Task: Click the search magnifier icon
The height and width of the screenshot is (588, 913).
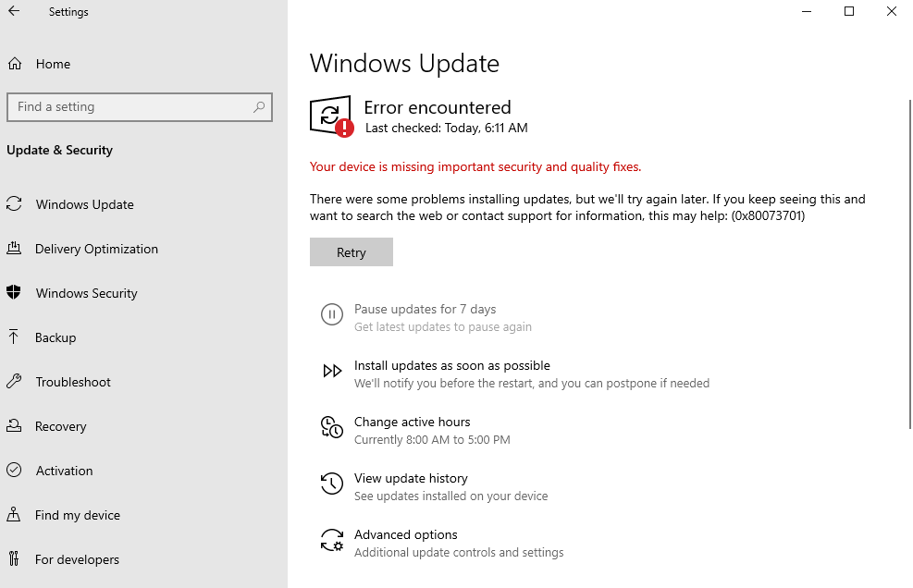Action: [x=260, y=107]
